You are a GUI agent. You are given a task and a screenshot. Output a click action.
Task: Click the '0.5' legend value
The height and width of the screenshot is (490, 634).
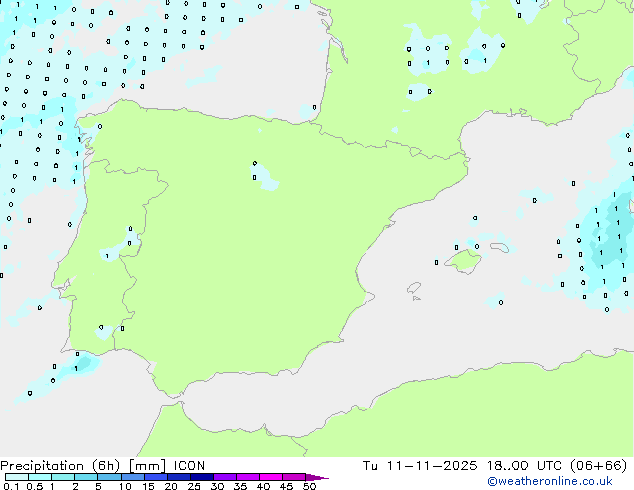tap(34, 486)
